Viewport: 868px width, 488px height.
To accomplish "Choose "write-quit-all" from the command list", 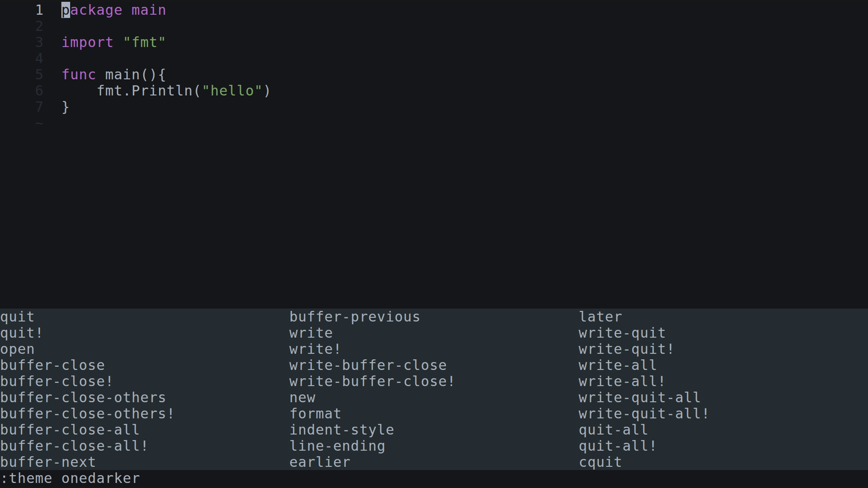I will pos(639,398).
